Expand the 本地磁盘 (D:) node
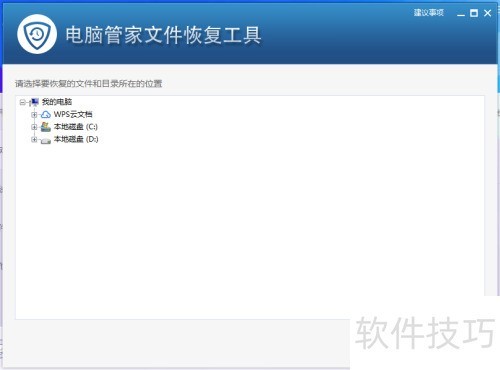The image size is (500, 370). [34, 139]
